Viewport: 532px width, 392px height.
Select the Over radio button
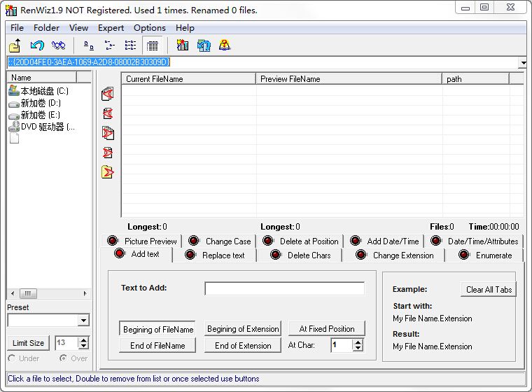63,358
